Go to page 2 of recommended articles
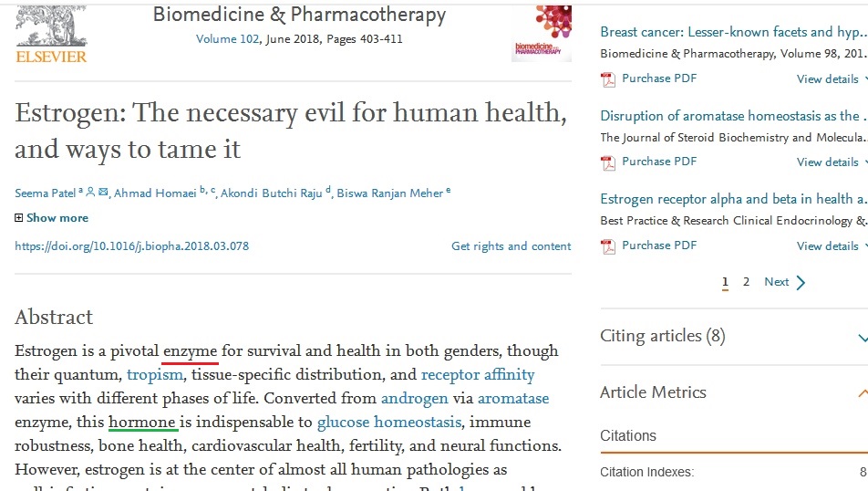 [x=746, y=282]
